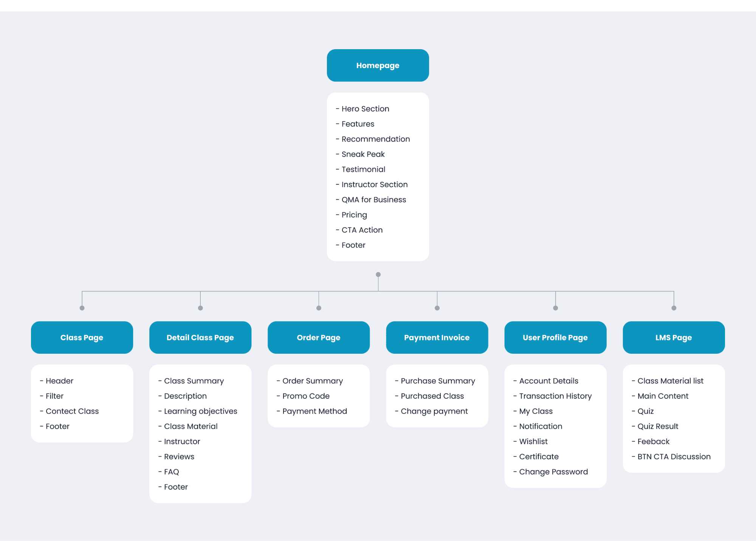The image size is (756, 541).
Task: Click the 'Quiz Result' entry
Action: pos(655,426)
